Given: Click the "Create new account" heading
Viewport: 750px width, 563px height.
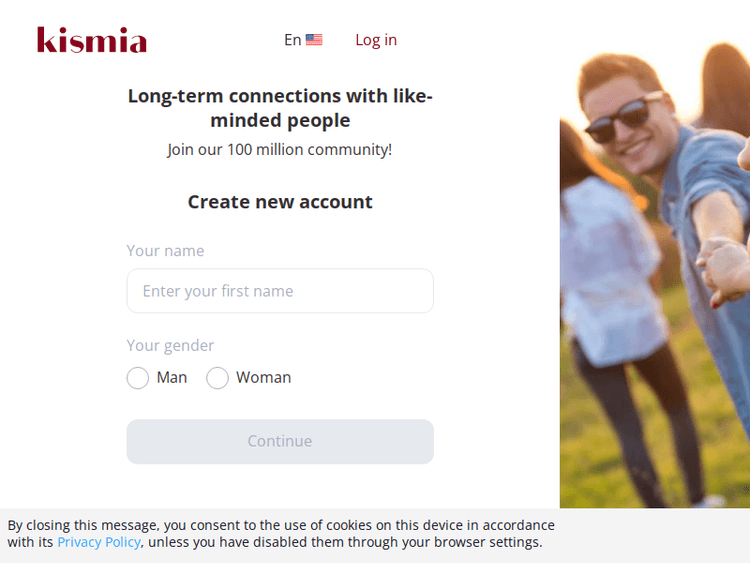Looking at the screenshot, I should click(x=280, y=202).
